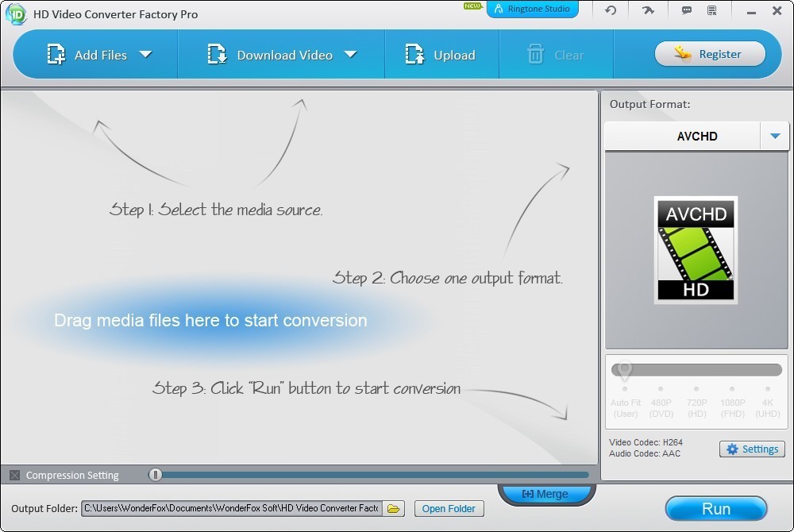This screenshot has height=532, width=794.
Task: Toggle the Compression Setting checkbox
Action: tap(14, 475)
